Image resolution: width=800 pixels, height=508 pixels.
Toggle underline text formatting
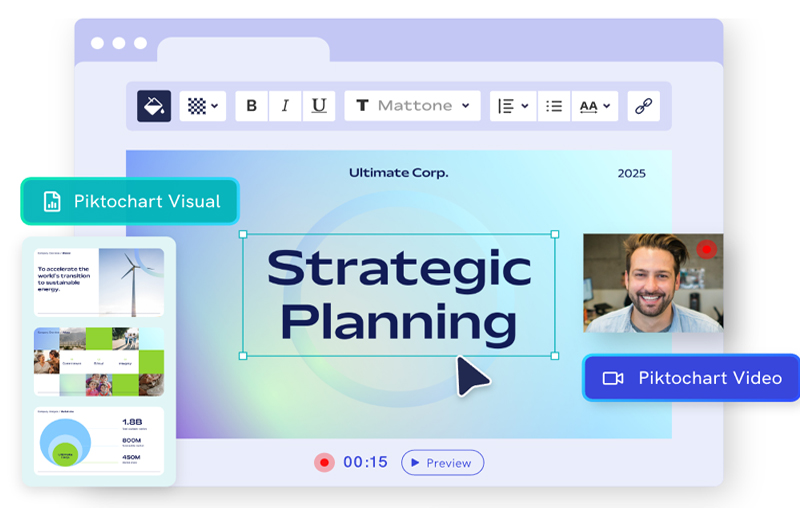(318, 106)
